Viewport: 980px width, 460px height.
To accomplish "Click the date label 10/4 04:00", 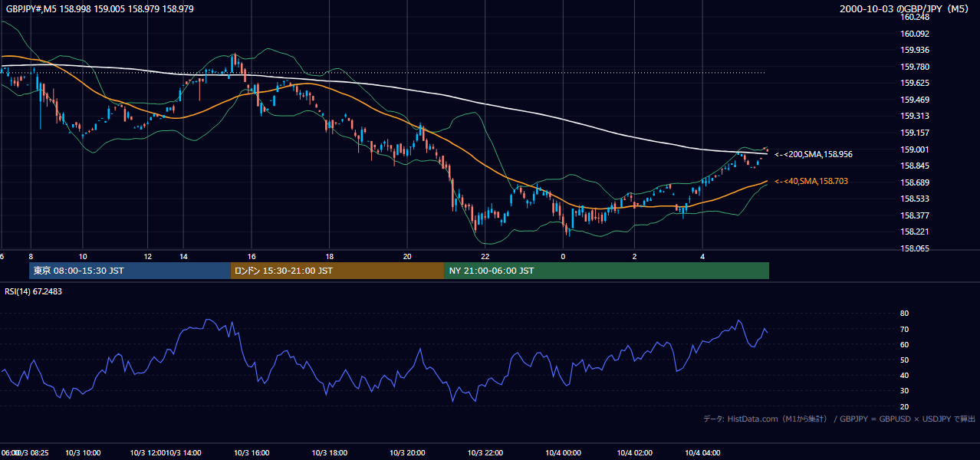I will tap(702, 453).
